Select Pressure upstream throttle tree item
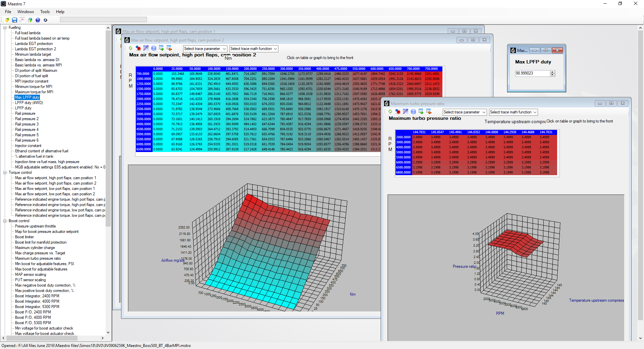The height and width of the screenshot is (349, 644). (x=35, y=226)
